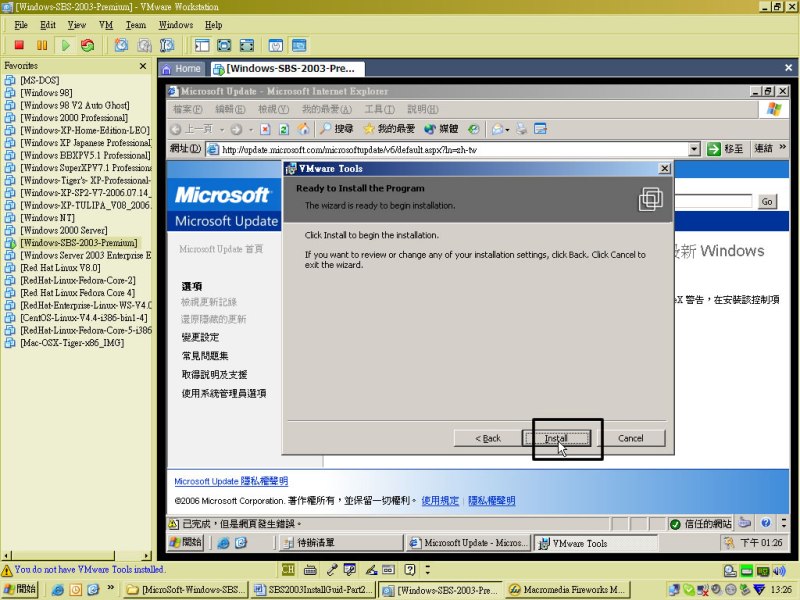Click 常見問題集 sidebar link
This screenshot has height=600, width=800.
[x=205, y=356]
